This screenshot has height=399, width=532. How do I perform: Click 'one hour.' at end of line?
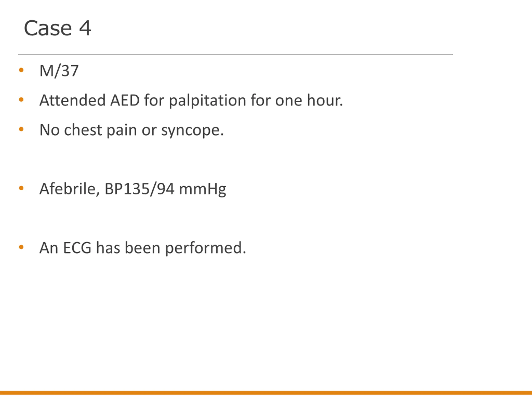coord(309,100)
